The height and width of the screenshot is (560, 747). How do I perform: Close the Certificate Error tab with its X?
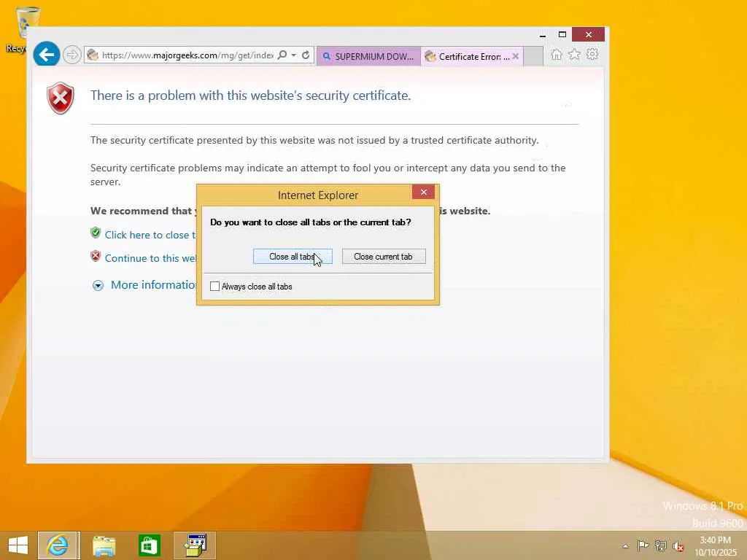516,56
